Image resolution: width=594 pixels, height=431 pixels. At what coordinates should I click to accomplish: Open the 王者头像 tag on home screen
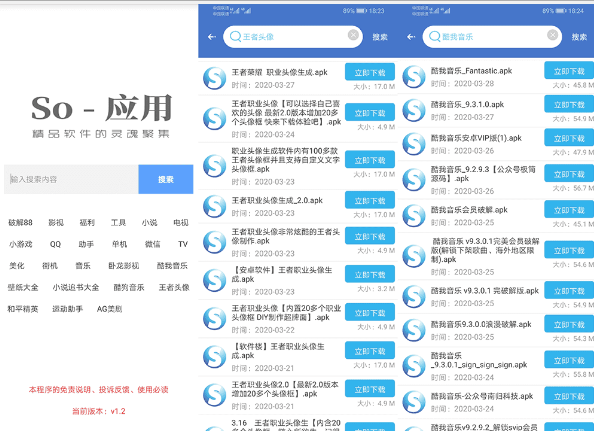point(174,287)
